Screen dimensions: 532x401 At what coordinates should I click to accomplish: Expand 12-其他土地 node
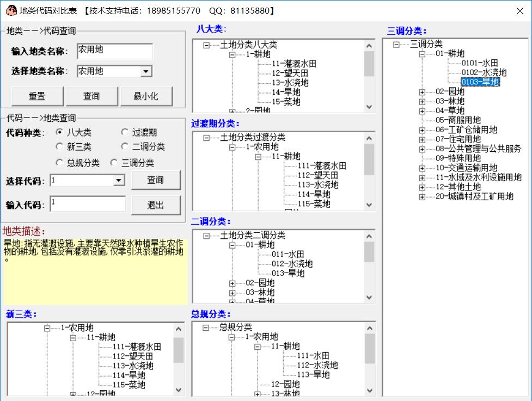(422, 187)
